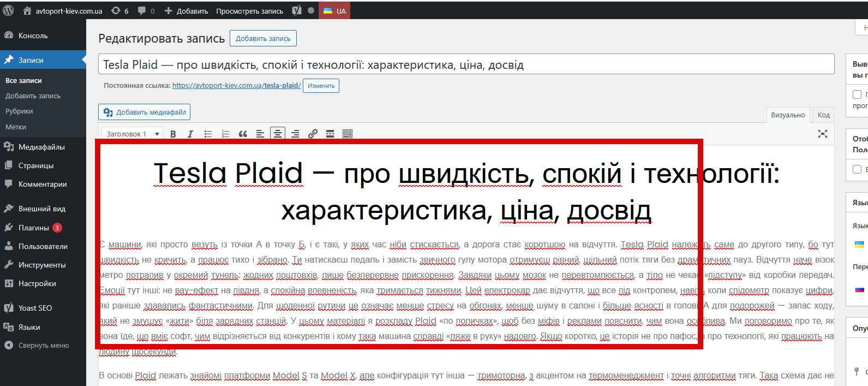
Task: Open Записи in the sidebar
Action: 43,60
